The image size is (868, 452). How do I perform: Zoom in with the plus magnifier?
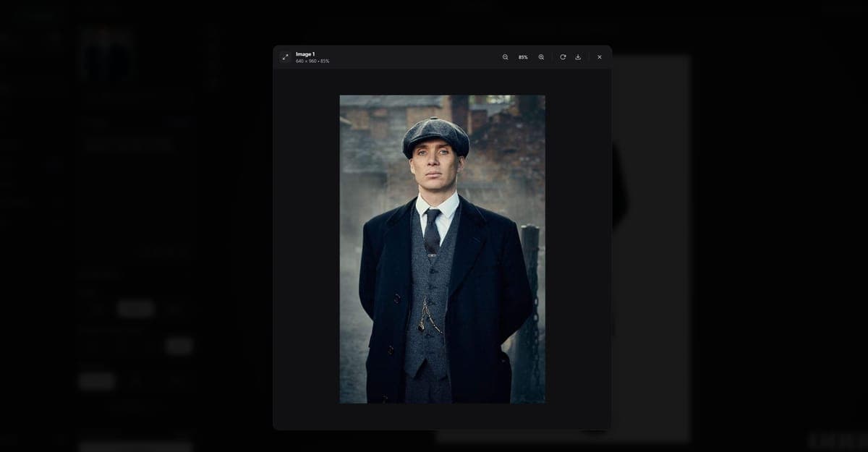tap(541, 57)
